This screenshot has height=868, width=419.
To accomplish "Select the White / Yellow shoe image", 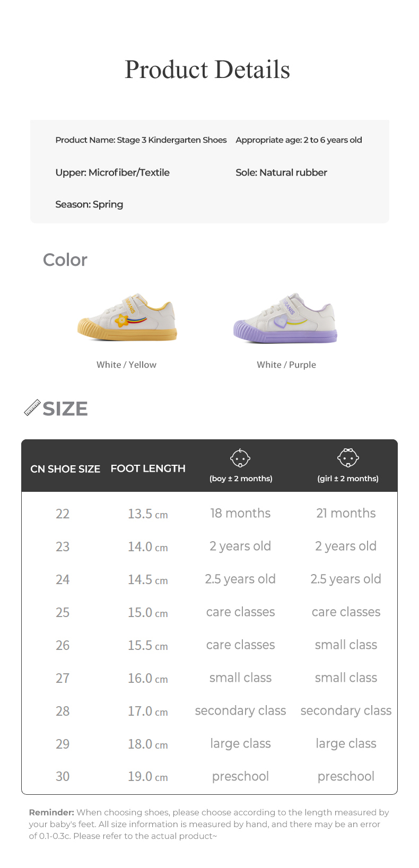I will [x=127, y=317].
